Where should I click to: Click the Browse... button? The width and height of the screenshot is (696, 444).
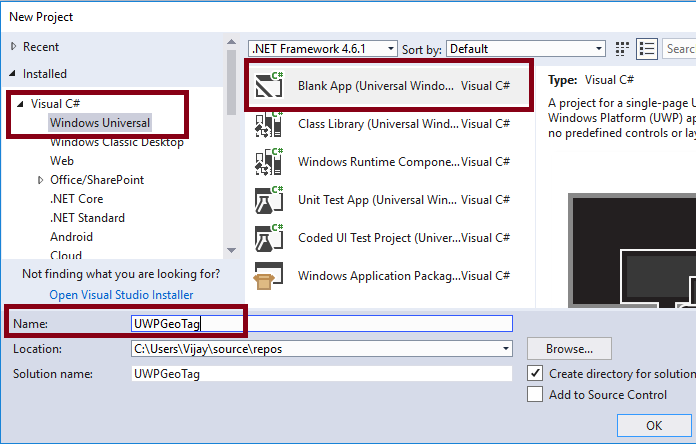click(x=569, y=349)
